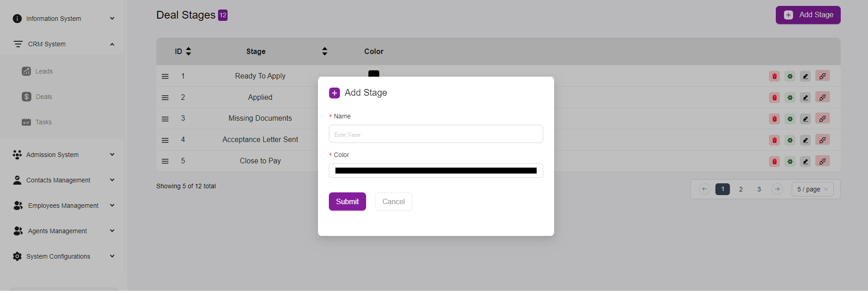
Task: Delete the Ready To Apply stage
Action: click(x=774, y=76)
